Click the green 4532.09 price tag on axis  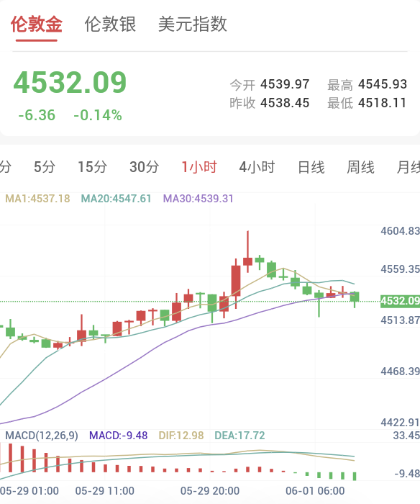coord(400,301)
